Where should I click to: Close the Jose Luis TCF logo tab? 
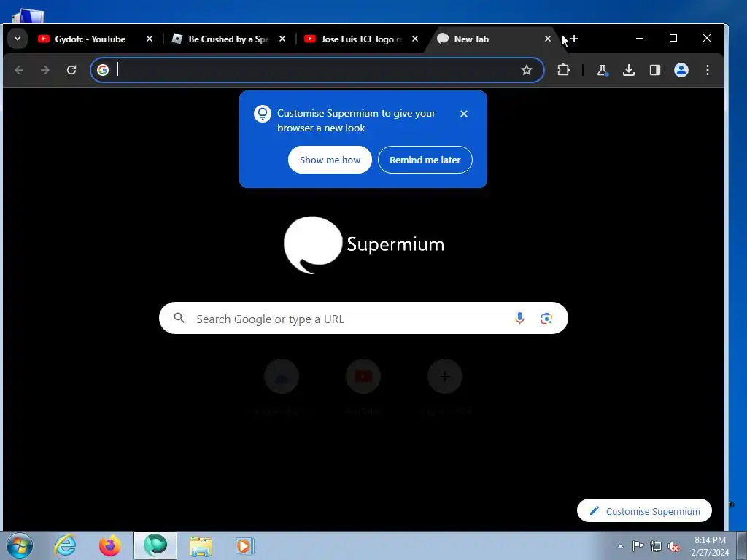[415, 39]
